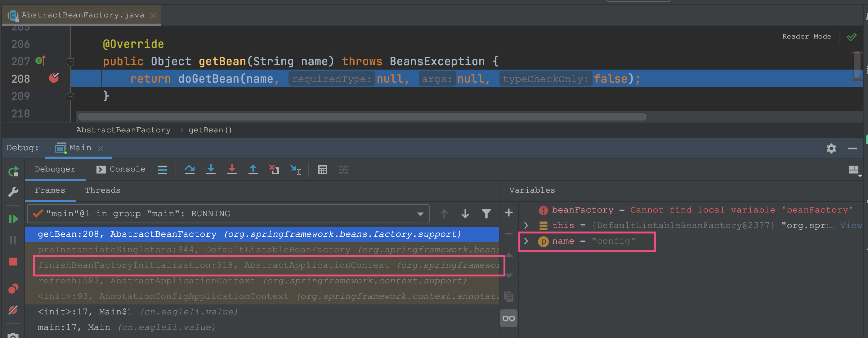View breakpoints double red circle icon
This screenshot has height=338, width=868.
click(13, 288)
